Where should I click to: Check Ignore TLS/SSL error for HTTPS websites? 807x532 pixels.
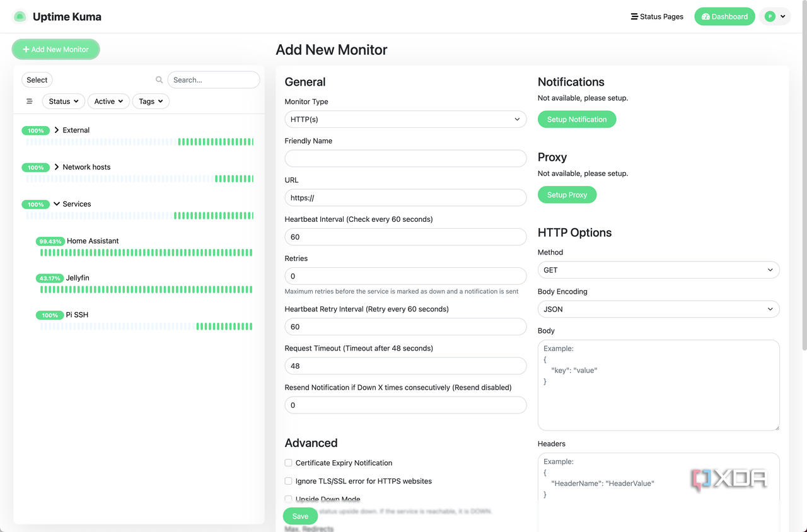tap(288, 481)
